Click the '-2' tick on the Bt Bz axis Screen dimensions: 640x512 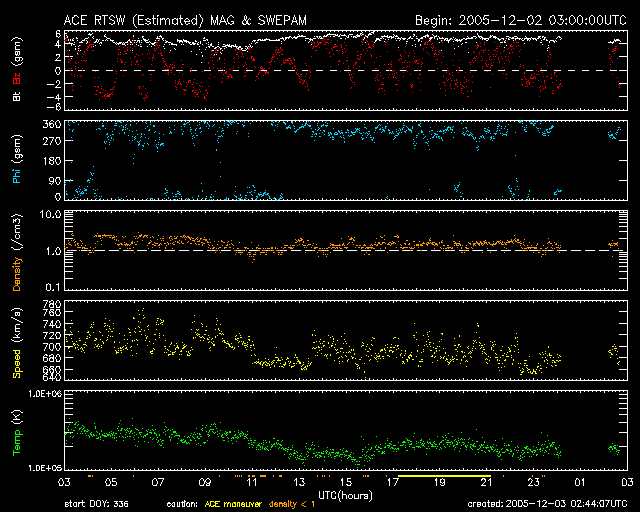(x=54, y=84)
